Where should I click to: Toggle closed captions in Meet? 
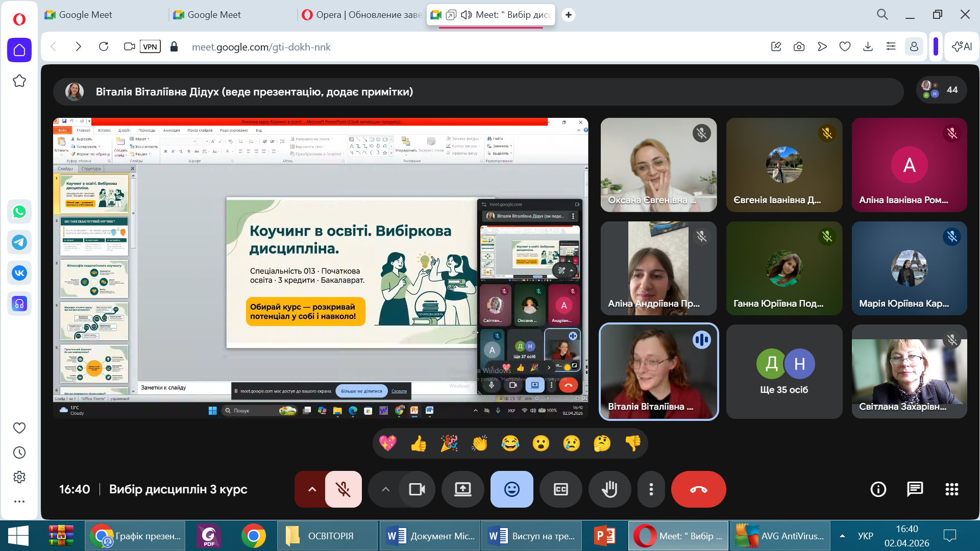coord(561,489)
